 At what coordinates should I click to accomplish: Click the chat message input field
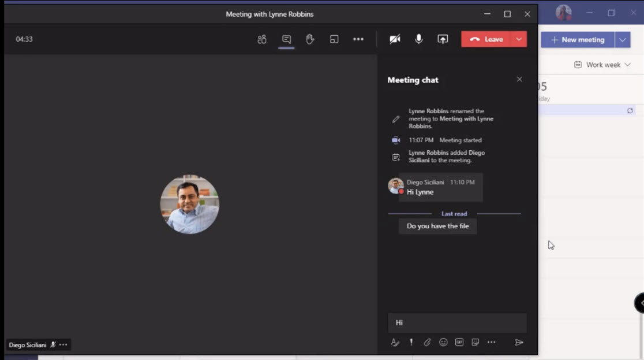(x=457, y=322)
